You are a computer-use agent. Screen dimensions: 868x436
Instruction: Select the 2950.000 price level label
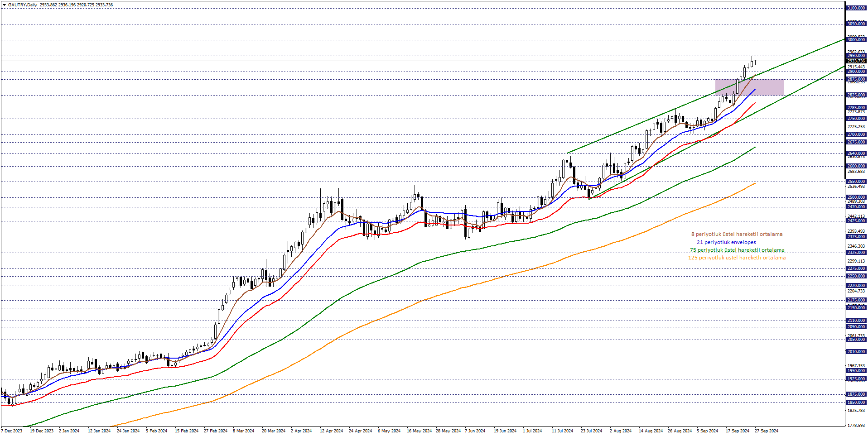click(856, 56)
